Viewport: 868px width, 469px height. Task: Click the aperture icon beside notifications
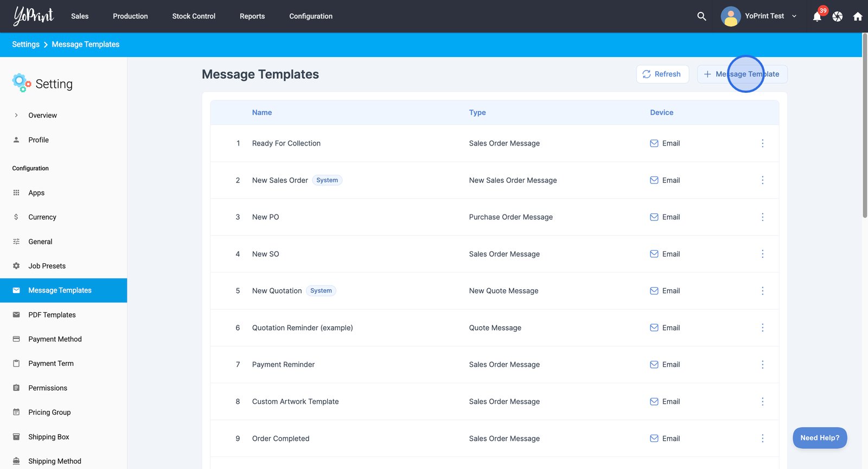coord(838,16)
